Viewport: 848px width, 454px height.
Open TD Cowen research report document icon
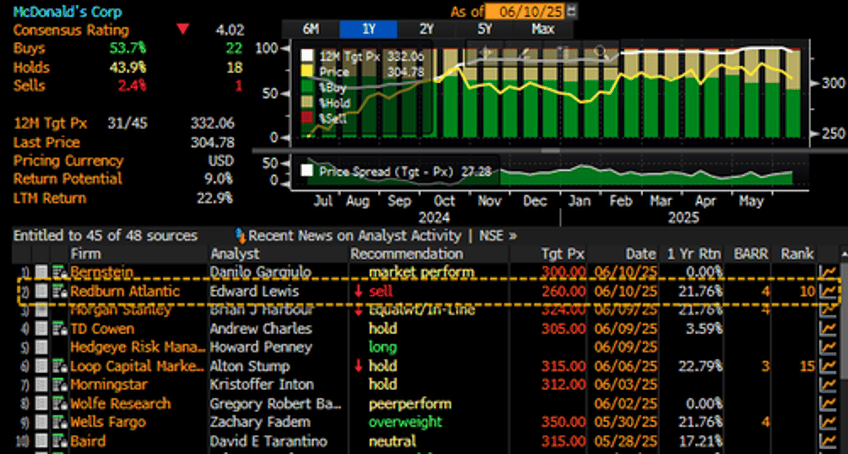coord(58,328)
